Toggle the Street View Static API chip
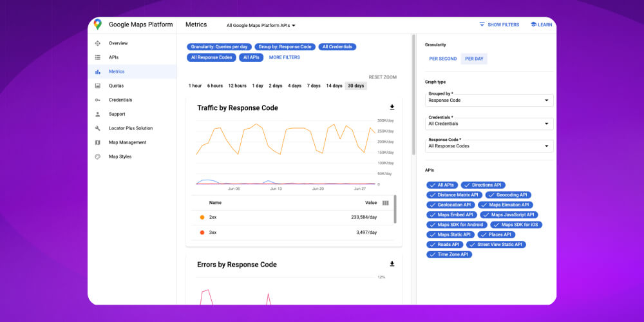Screen dimensions: 644x322 (x=496, y=244)
